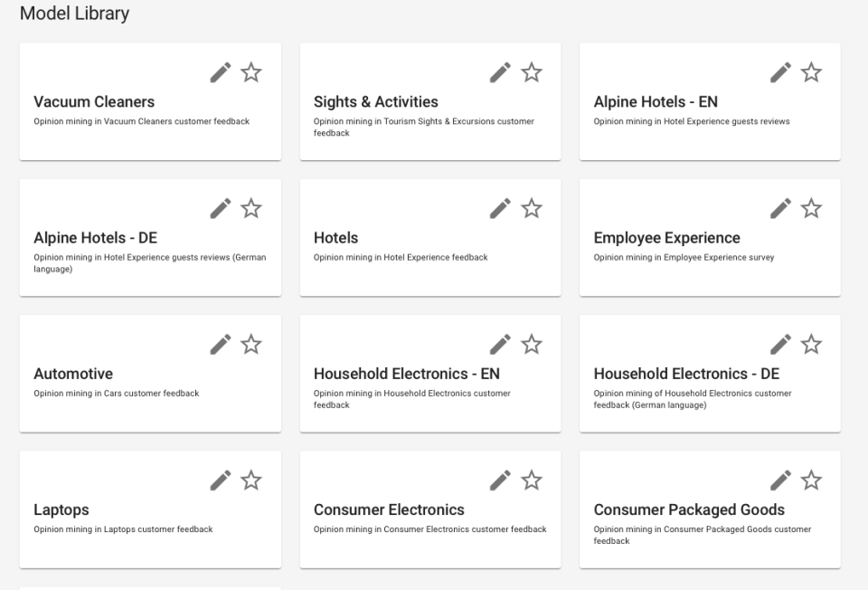Star the Sights & Activities model
The width and height of the screenshot is (868, 590).
click(532, 72)
